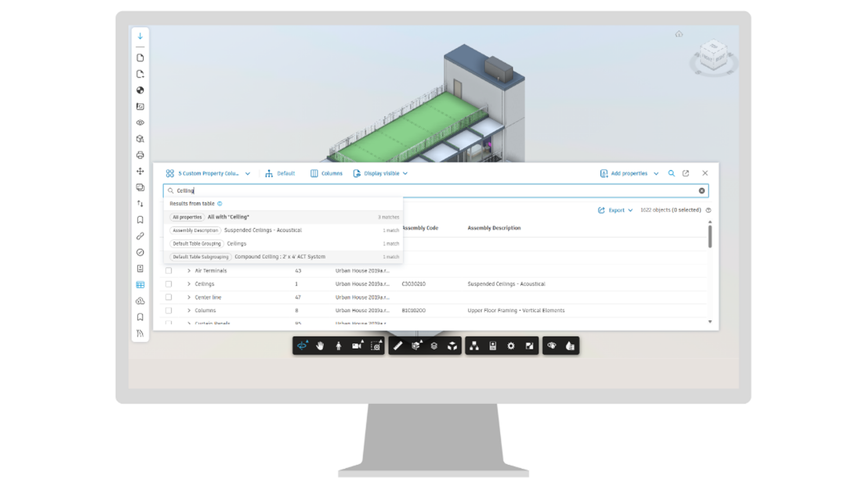Open the 5 Custom Property Columns dropdown

pyautogui.click(x=208, y=173)
